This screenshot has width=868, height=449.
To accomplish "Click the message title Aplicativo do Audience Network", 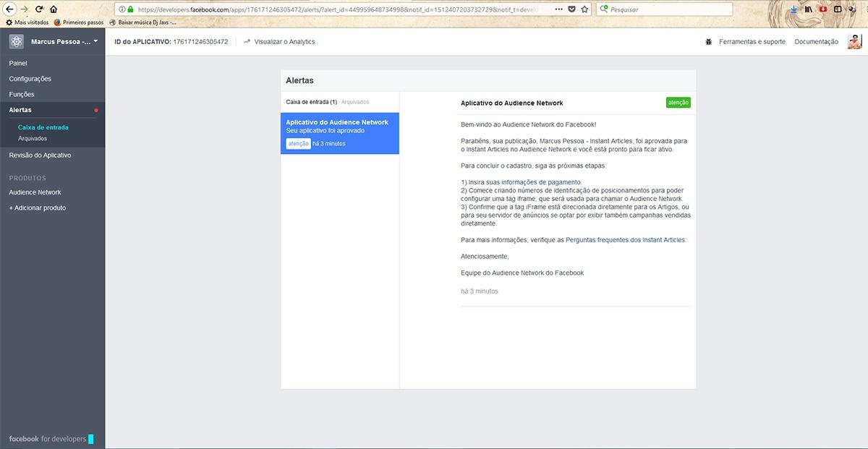I will point(511,103).
